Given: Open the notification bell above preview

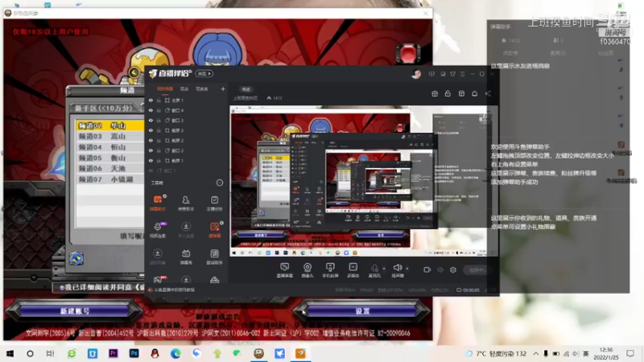Looking at the screenshot, I should pos(474,93).
